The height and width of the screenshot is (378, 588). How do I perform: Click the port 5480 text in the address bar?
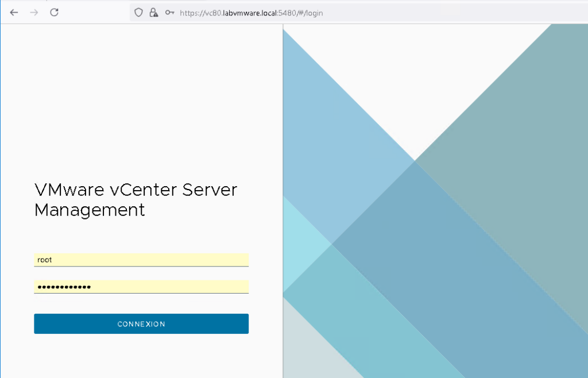287,13
